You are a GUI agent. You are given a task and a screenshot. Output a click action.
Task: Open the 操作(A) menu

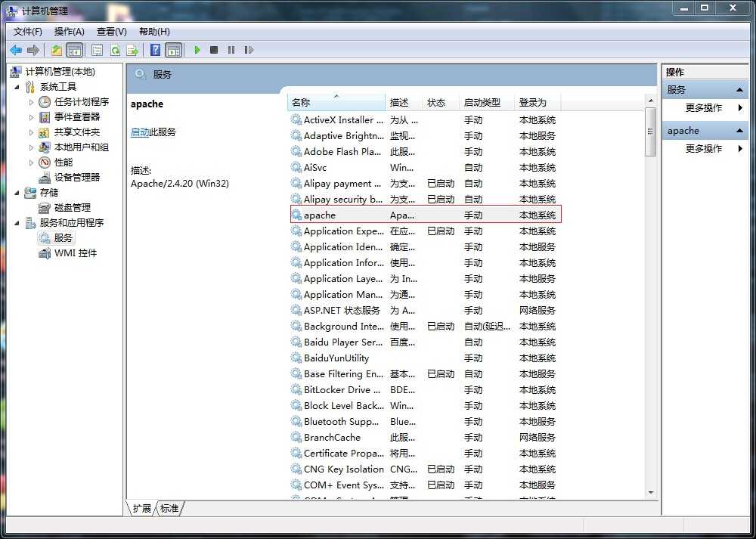pyautogui.click(x=70, y=31)
